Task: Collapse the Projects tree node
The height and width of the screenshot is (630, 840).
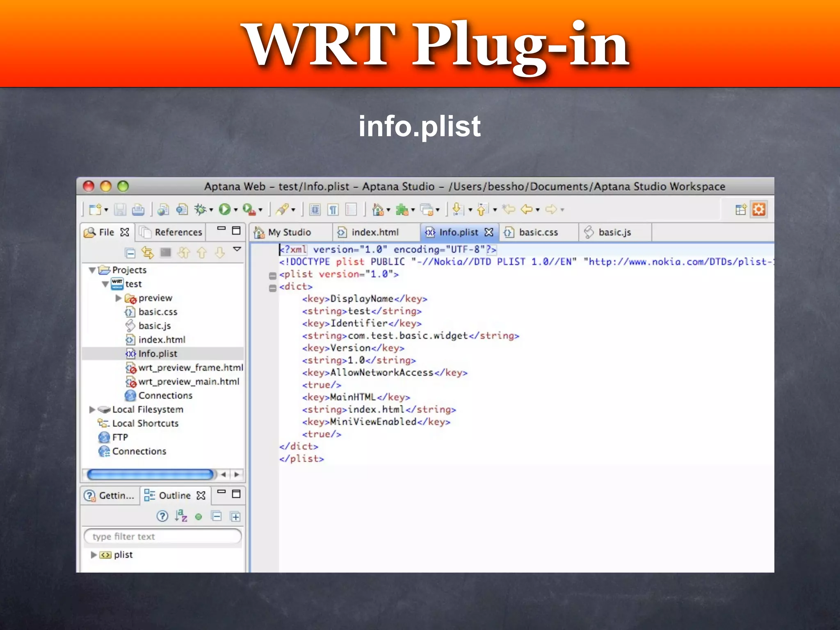Action: point(92,270)
